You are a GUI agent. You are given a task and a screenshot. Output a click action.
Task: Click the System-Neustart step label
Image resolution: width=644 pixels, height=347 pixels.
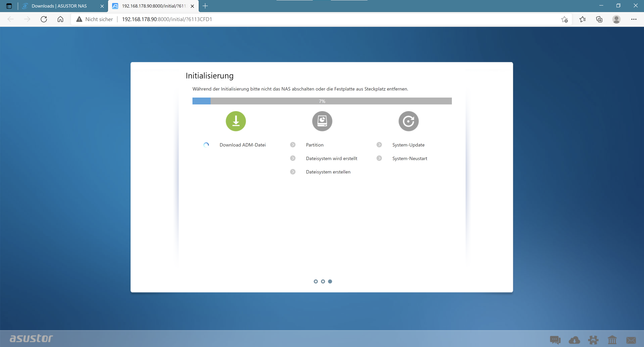(x=409, y=158)
